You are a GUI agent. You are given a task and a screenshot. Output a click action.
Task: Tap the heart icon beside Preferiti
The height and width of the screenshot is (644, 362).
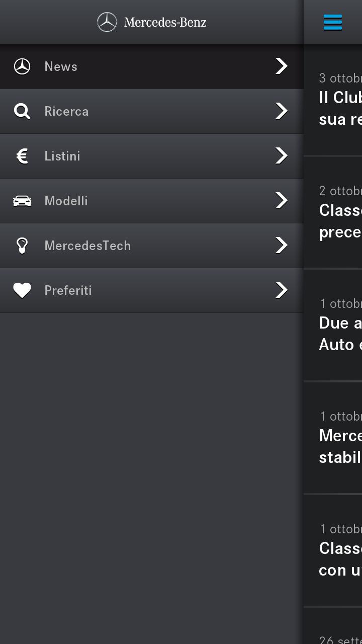tap(22, 290)
